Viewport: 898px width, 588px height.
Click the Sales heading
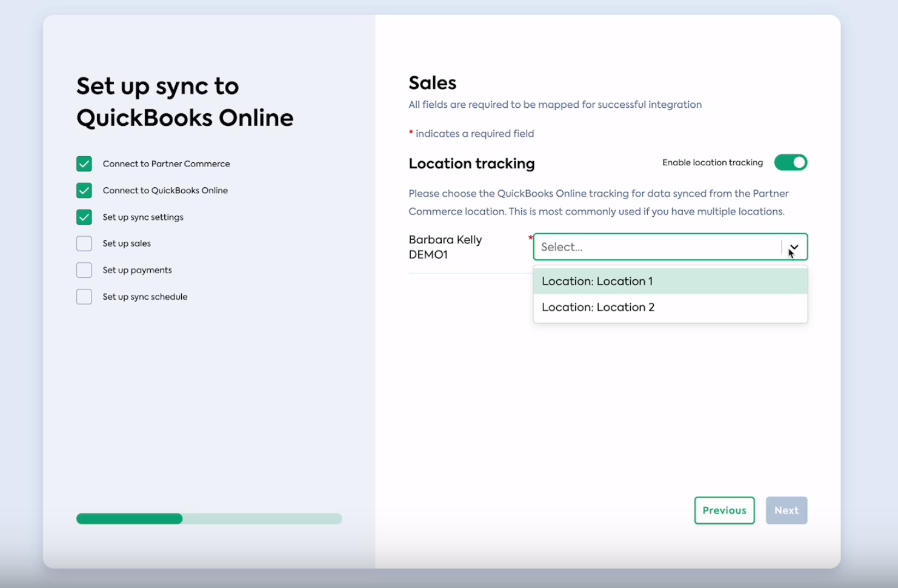(x=433, y=83)
